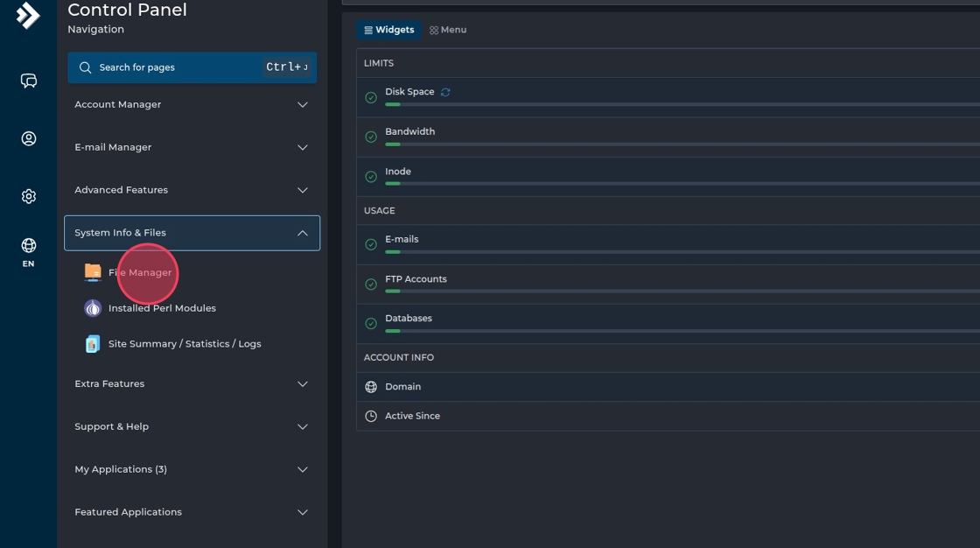Open the user profile icon in sidebar
Viewport: 980px width, 548px height.
pyautogui.click(x=29, y=138)
